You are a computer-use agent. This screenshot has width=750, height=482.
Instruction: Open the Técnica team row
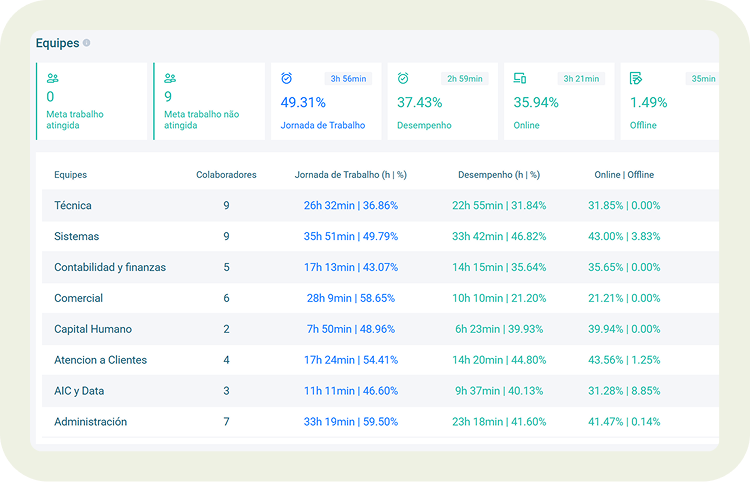pyautogui.click(x=73, y=206)
